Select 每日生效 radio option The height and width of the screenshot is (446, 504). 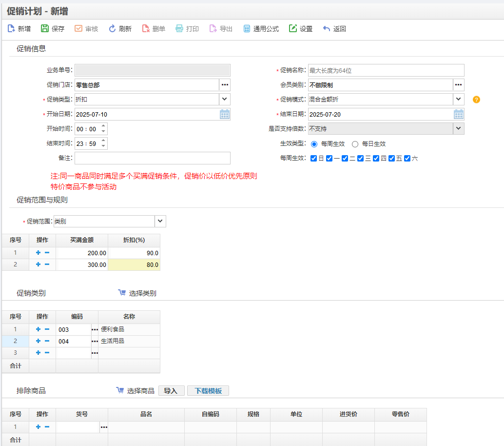355,144
